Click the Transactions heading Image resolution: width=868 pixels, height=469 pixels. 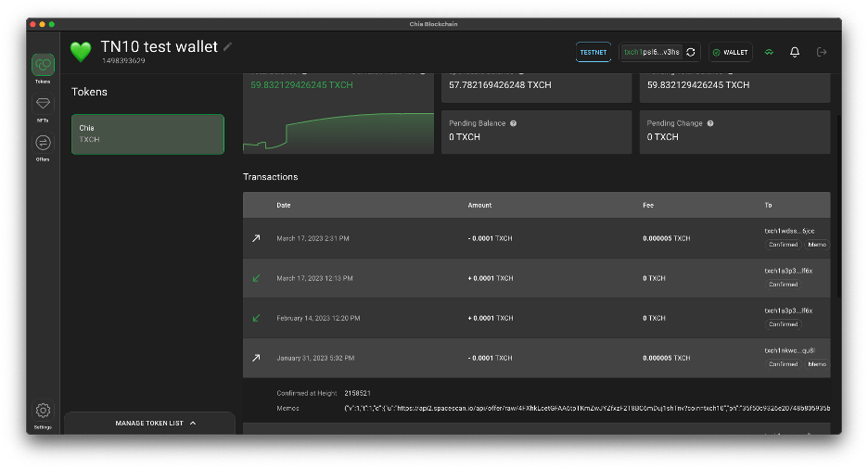[270, 177]
